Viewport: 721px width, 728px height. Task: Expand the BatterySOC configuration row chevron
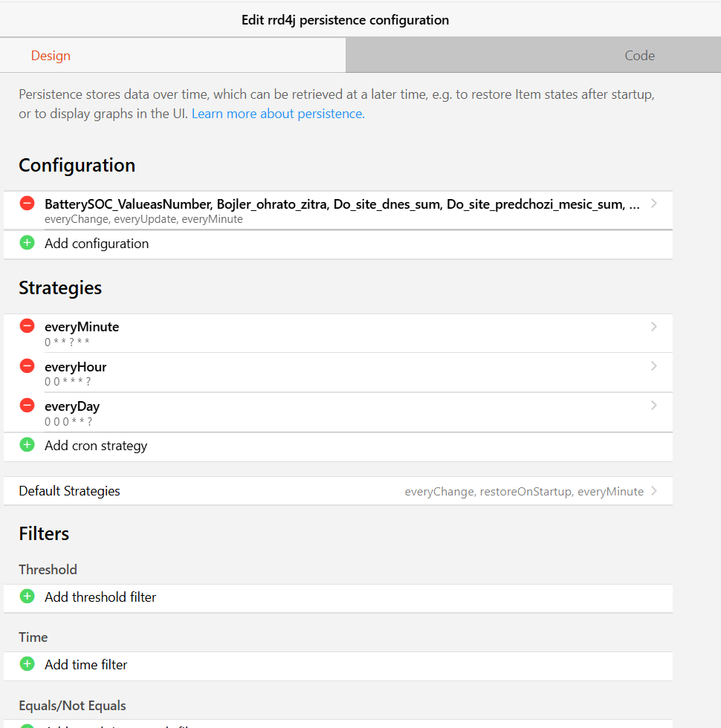click(x=654, y=204)
